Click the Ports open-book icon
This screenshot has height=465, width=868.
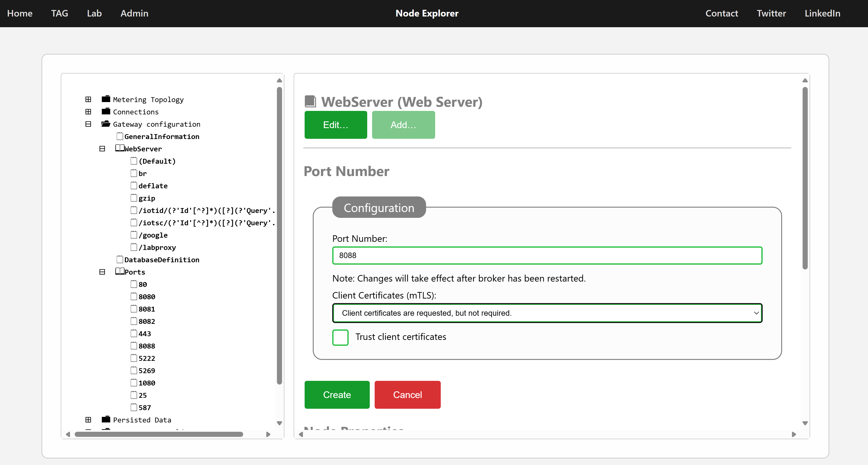pyautogui.click(x=120, y=271)
